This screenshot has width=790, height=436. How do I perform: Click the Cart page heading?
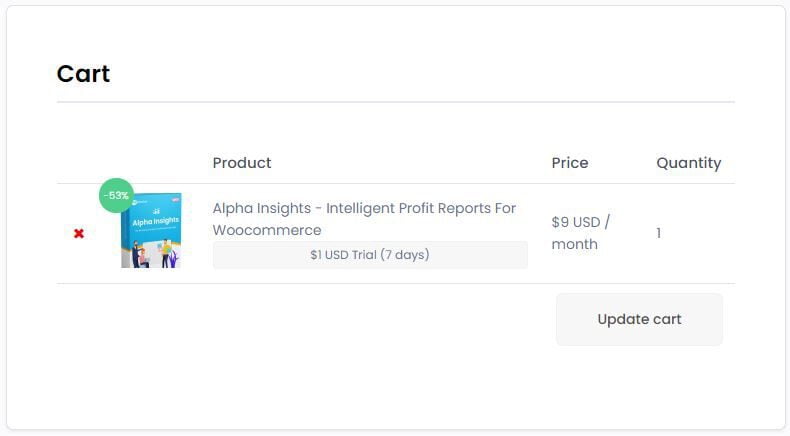83,74
